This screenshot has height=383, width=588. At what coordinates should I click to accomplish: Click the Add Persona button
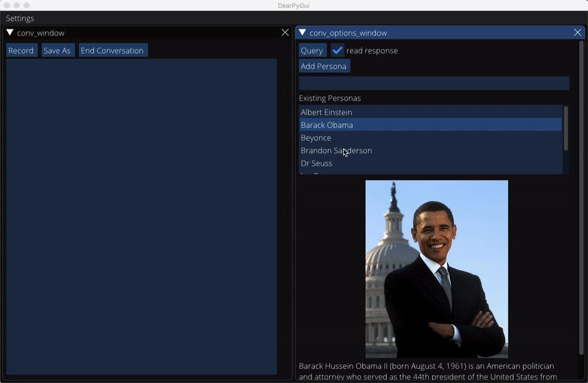pyautogui.click(x=323, y=66)
